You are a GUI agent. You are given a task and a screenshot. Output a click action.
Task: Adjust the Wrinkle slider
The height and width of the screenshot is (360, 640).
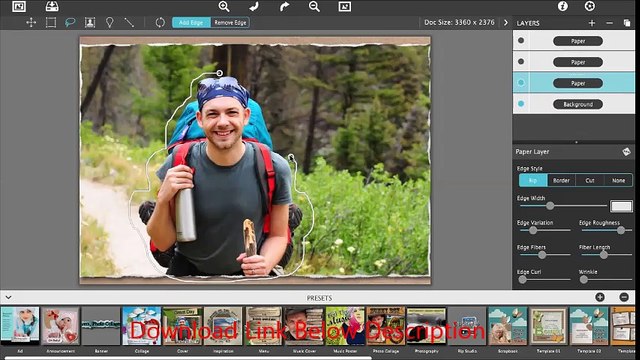(584, 280)
